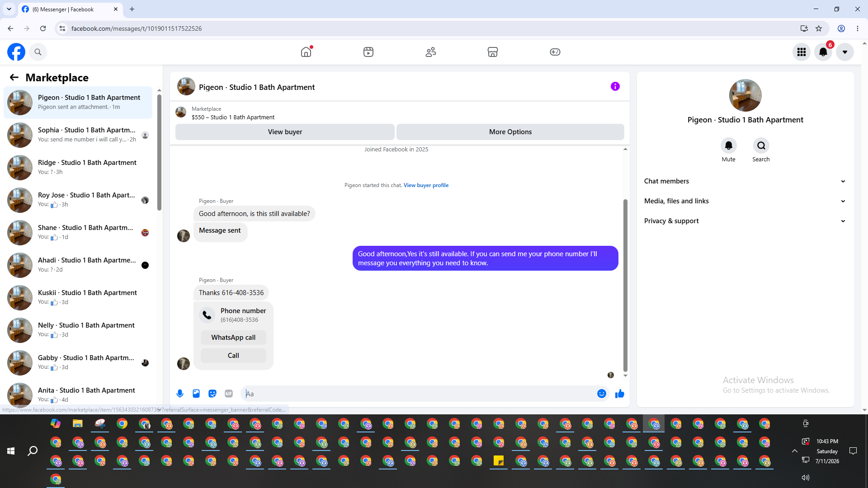Open the Video (Reels) icon

368,52
